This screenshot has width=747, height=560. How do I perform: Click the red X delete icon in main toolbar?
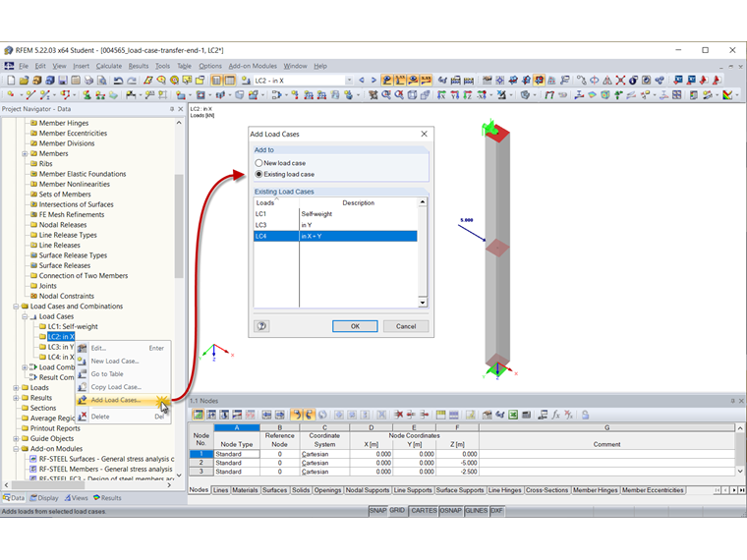620,80
